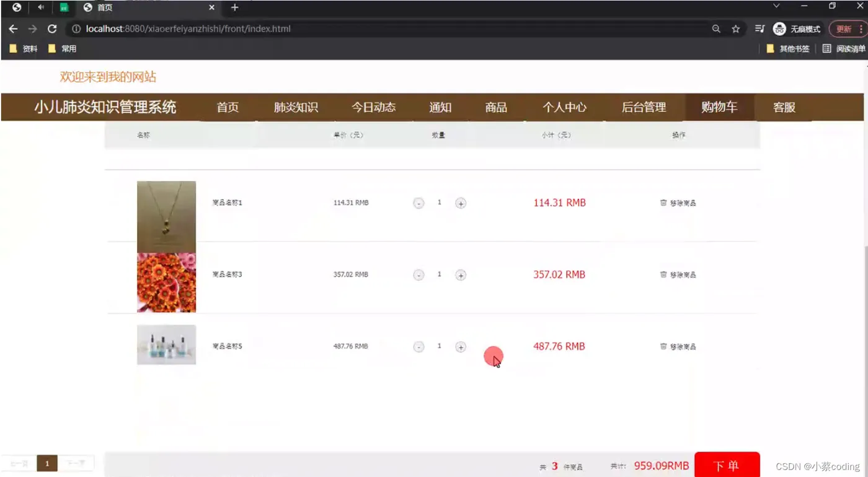This screenshot has width=868, height=477.
Task: Open 首页 in the site navigation
Action: 228,107
